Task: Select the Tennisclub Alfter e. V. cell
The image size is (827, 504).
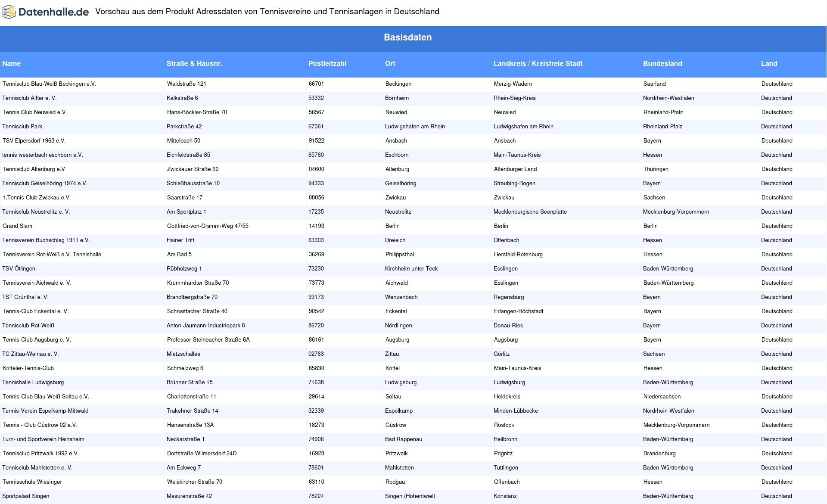Action: tap(29, 98)
